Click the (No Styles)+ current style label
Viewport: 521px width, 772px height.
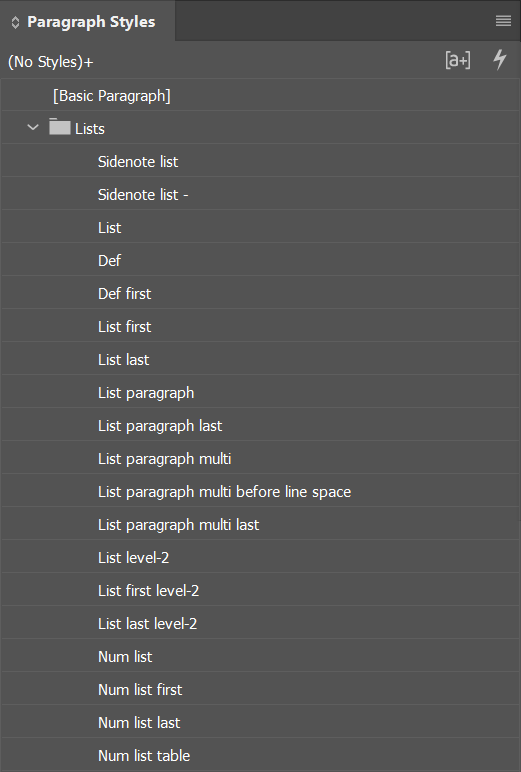[x=51, y=62]
